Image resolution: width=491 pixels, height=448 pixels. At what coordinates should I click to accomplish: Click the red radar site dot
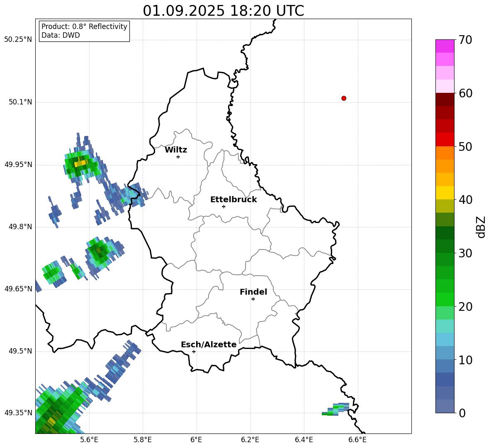pos(343,98)
